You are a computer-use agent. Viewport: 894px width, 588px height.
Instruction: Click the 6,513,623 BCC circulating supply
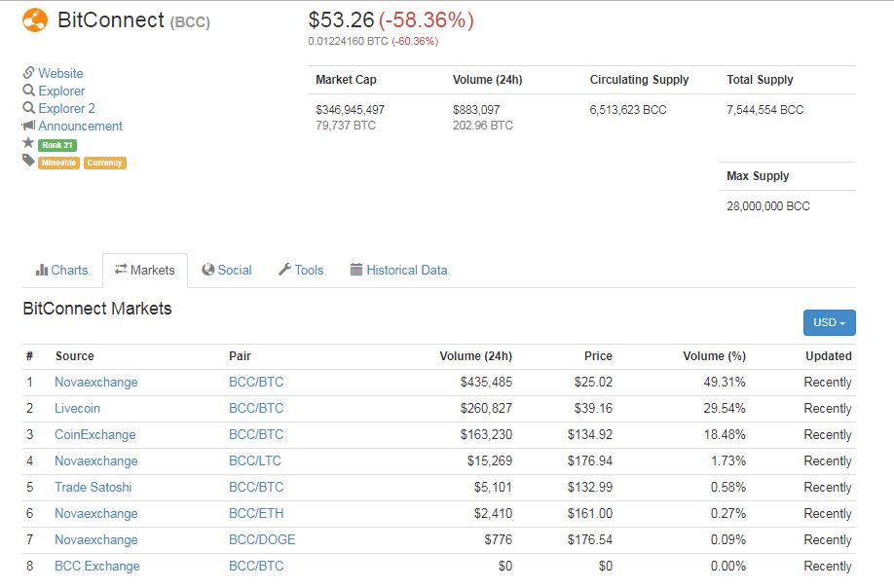pos(628,109)
